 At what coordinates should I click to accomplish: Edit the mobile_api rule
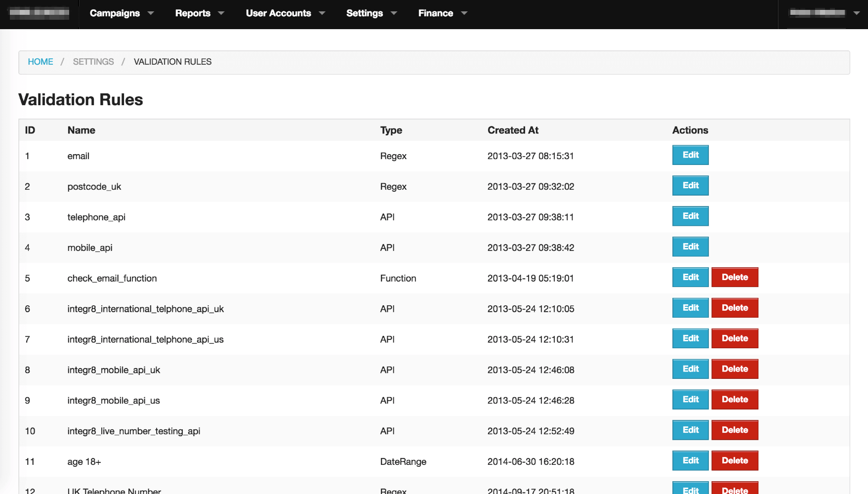coord(690,247)
